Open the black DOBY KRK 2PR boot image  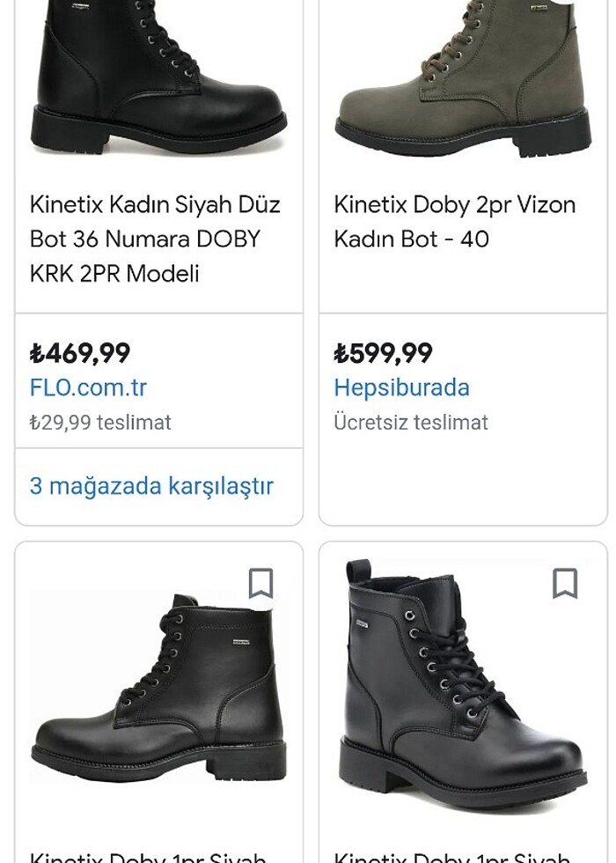(x=158, y=79)
